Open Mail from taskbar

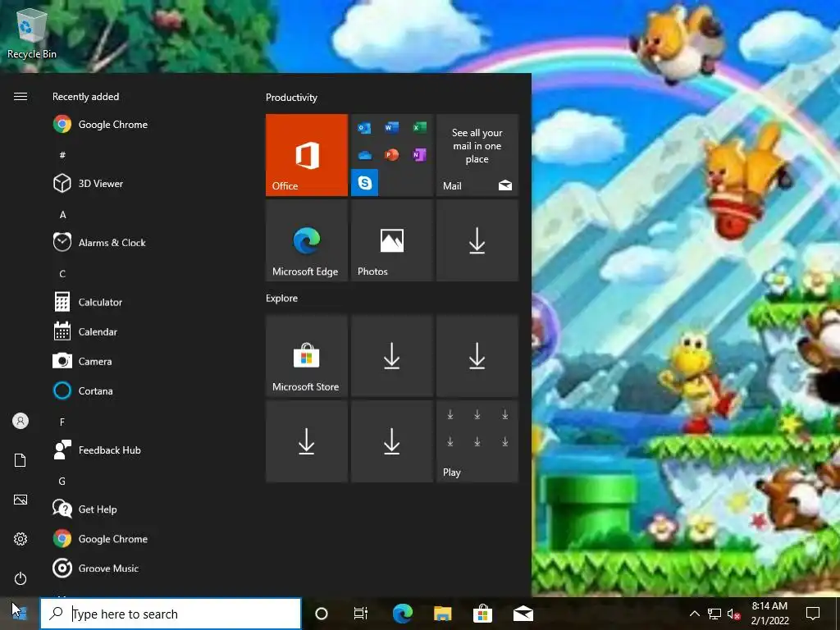[x=523, y=614]
